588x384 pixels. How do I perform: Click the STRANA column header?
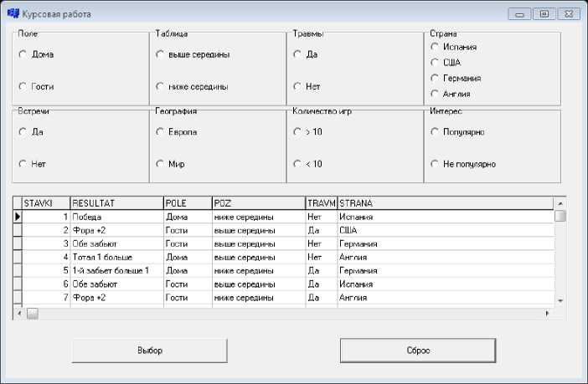point(444,202)
